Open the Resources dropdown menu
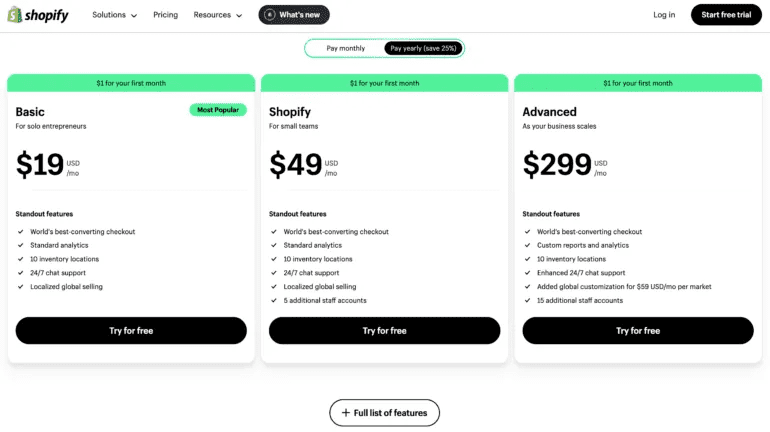770x432 pixels. (x=218, y=15)
